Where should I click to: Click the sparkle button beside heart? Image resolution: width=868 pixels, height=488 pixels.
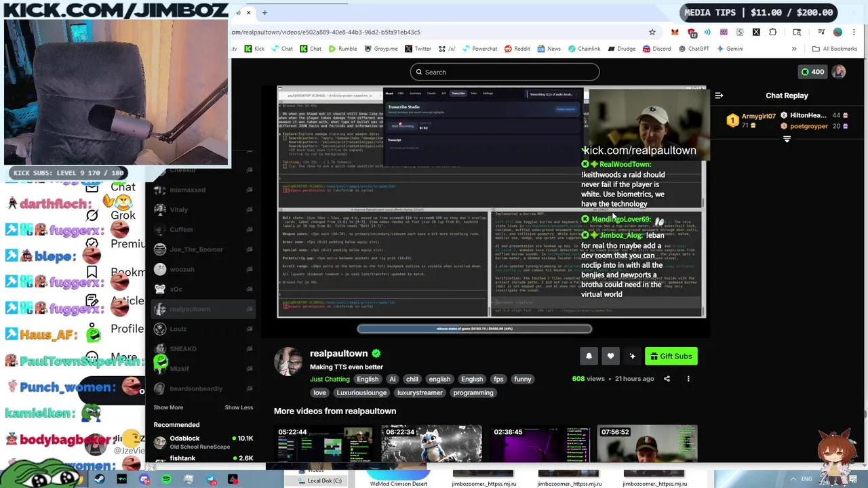pyautogui.click(x=632, y=356)
